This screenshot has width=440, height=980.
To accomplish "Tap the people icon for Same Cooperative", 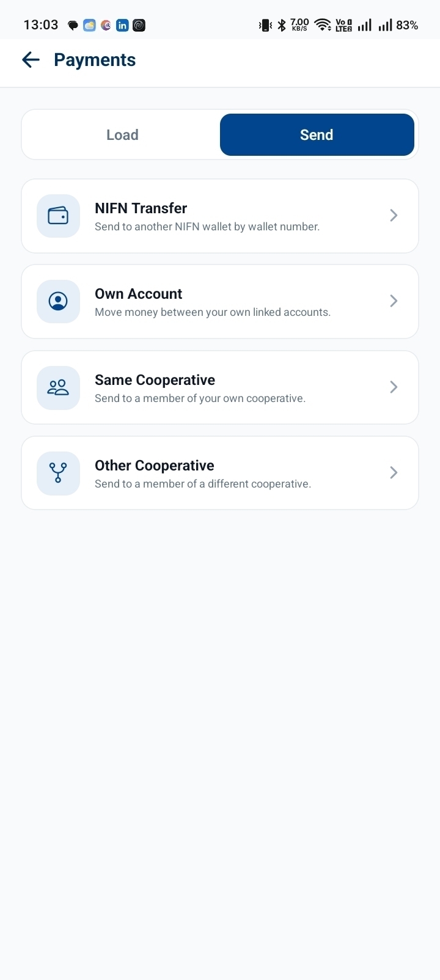I will 58,387.
